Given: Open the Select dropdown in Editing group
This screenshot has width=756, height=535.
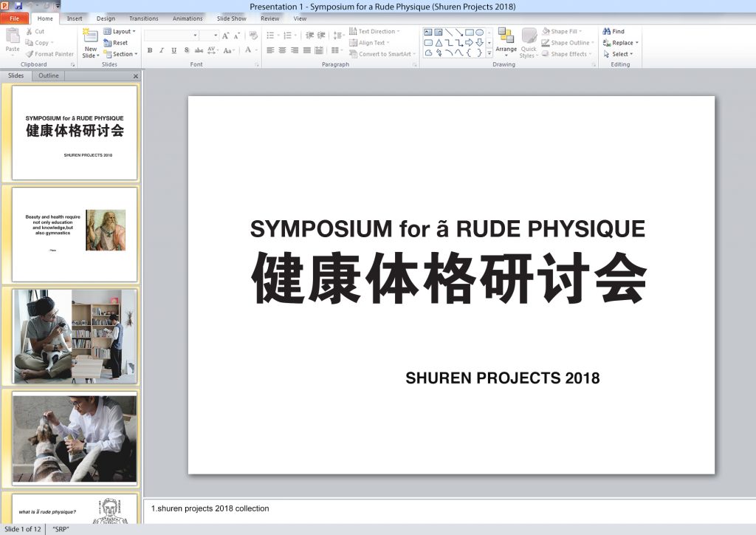Looking at the screenshot, I should click(x=620, y=54).
